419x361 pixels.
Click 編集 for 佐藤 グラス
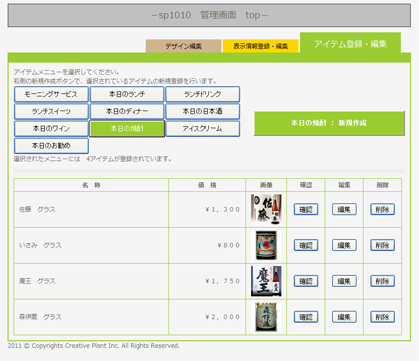[x=344, y=210]
